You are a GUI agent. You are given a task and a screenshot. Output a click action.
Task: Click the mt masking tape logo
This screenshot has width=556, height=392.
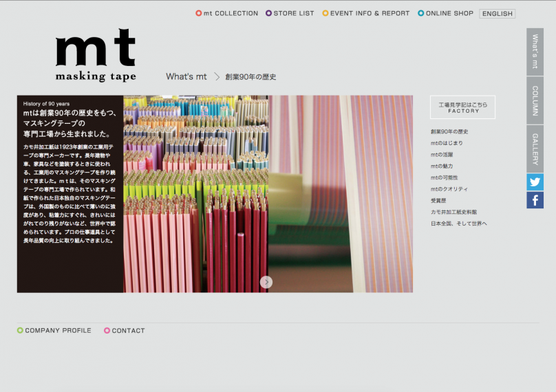point(96,55)
